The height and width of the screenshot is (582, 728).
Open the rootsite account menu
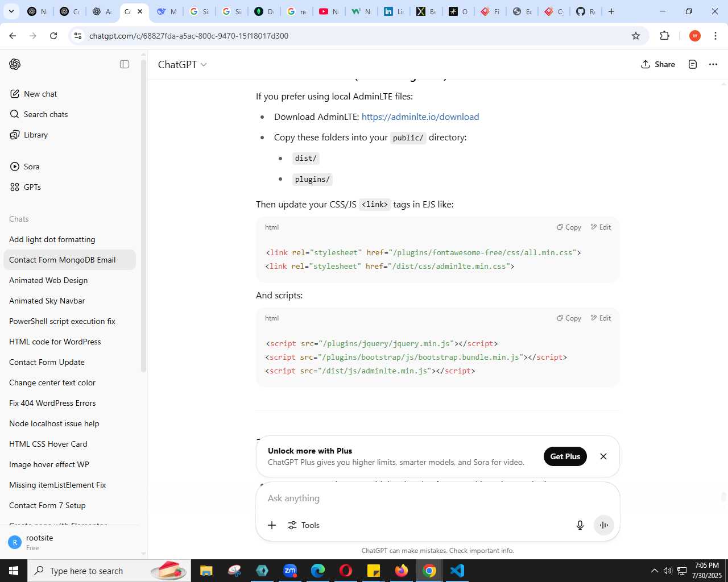(x=69, y=543)
